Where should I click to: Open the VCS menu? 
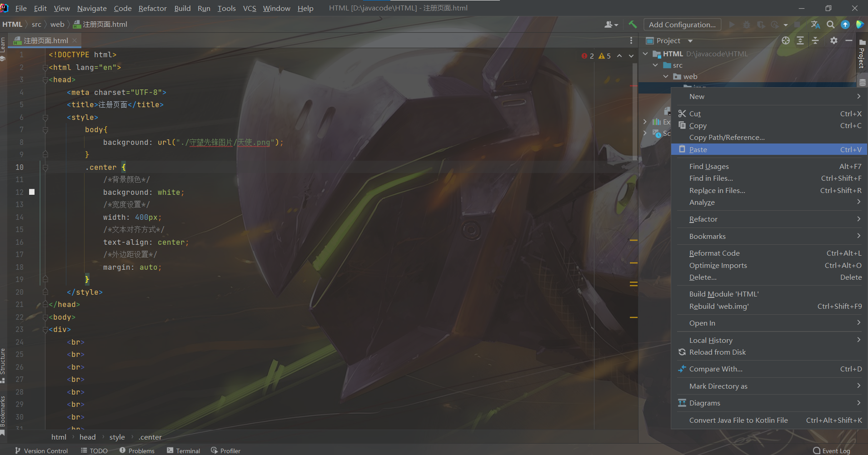tap(249, 8)
